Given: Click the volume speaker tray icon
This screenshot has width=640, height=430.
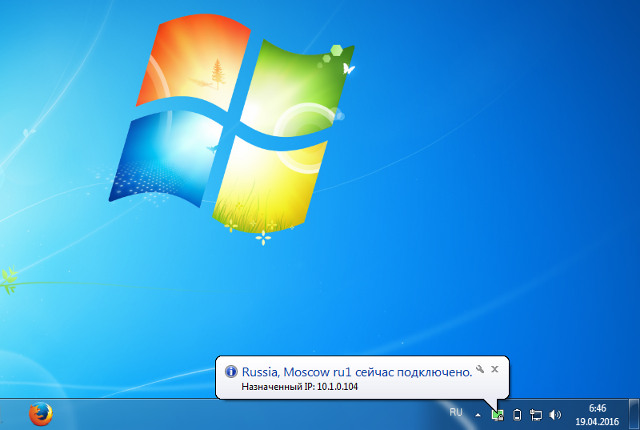Looking at the screenshot, I should click(x=555, y=415).
